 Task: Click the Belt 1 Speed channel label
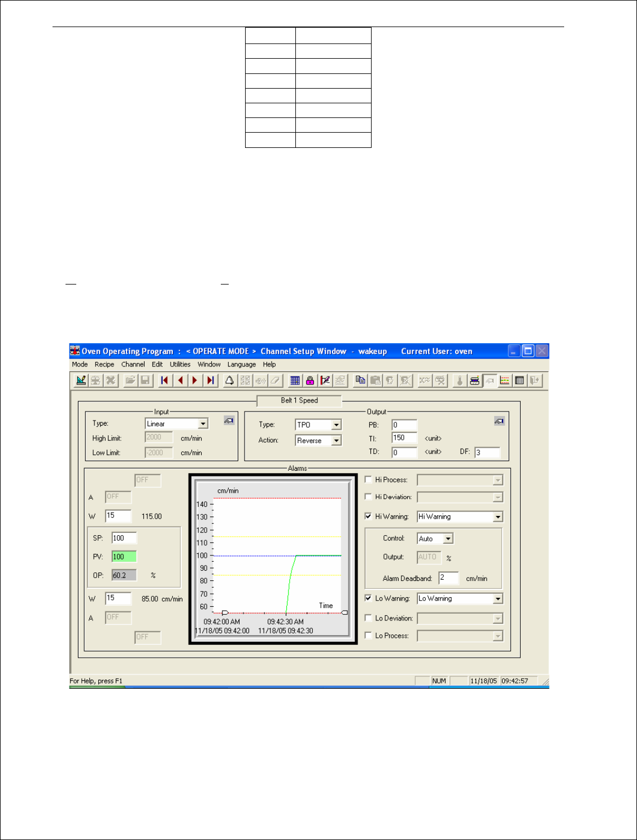click(x=299, y=400)
